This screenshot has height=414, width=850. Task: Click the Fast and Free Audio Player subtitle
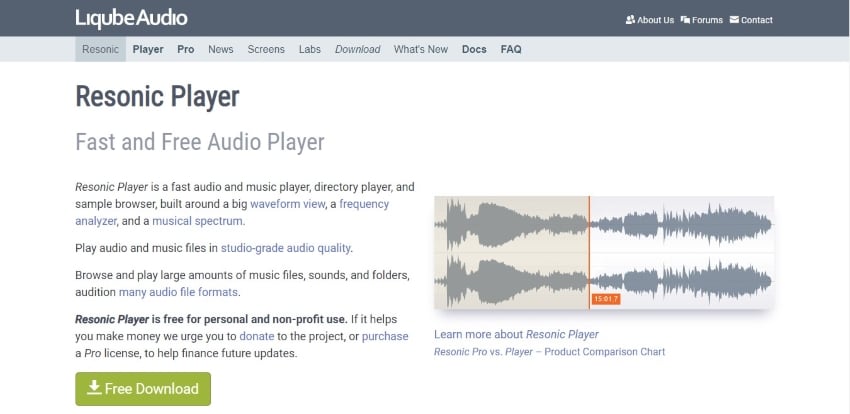[x=200, y=142]
